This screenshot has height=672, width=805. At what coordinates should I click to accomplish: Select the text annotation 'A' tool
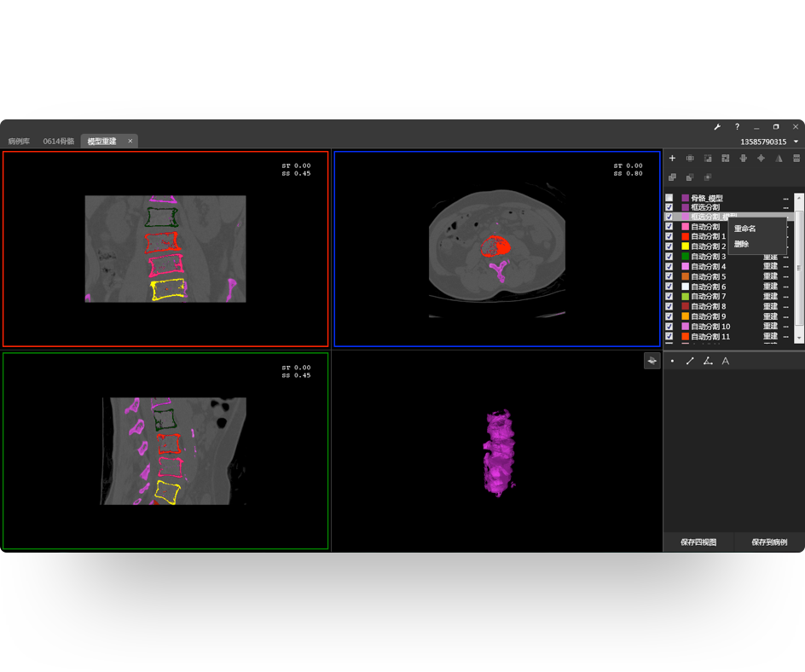[726, 362]
